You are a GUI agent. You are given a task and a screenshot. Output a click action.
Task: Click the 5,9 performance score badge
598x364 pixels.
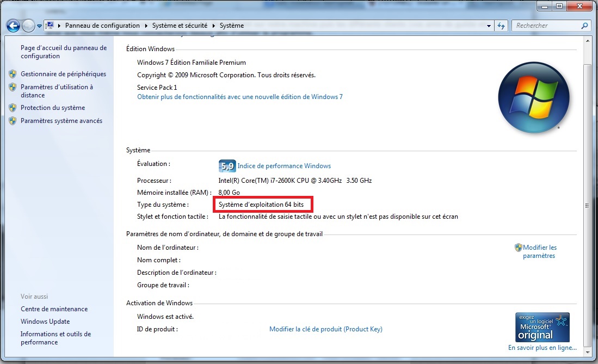point(226,166)
